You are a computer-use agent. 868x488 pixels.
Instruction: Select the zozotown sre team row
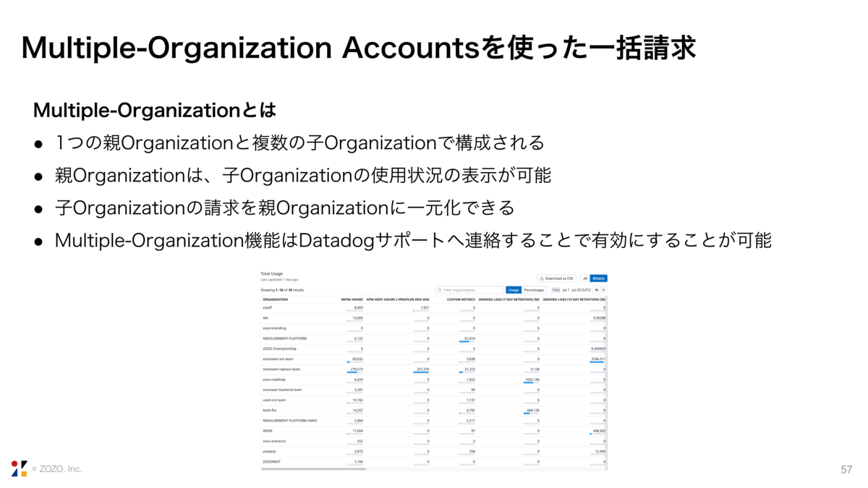tap(434, 359)
